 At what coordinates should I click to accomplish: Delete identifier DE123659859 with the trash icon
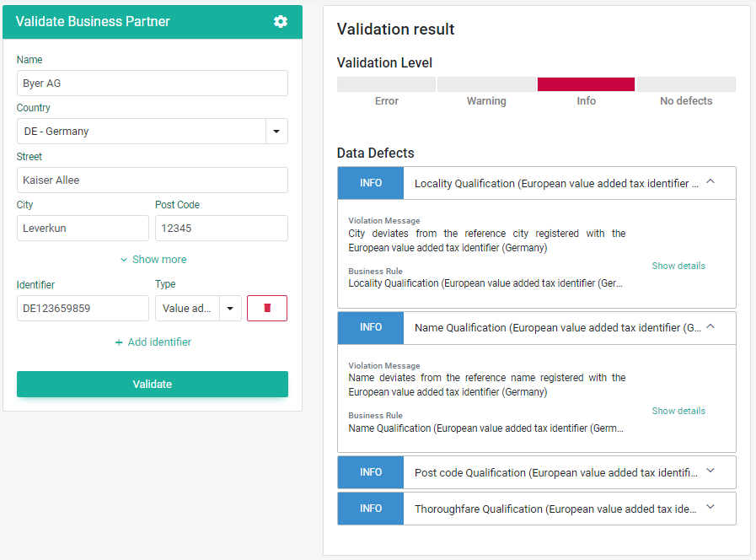[266, 308]
